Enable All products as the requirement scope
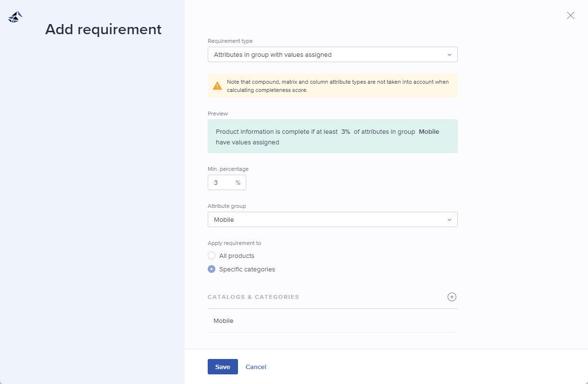The width and height of the screenshot is (588, 384). click(x=212, y=256)
